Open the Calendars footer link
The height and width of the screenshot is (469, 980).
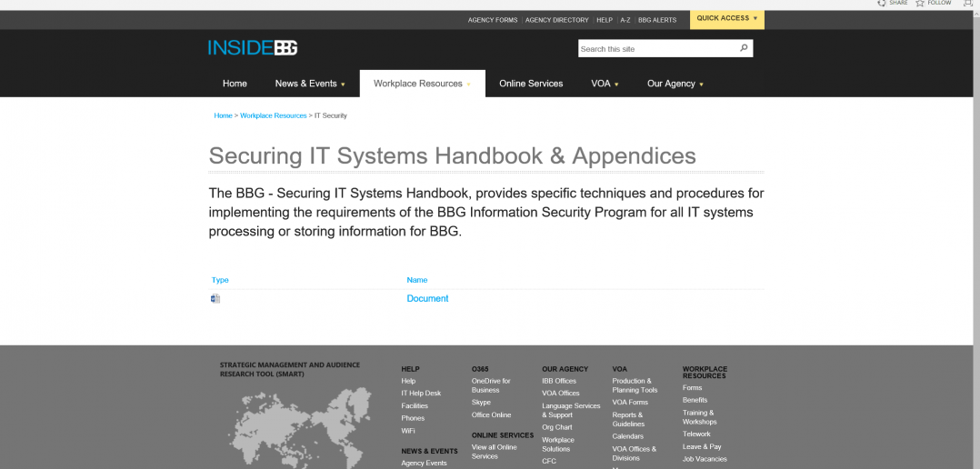pos(627,436)
